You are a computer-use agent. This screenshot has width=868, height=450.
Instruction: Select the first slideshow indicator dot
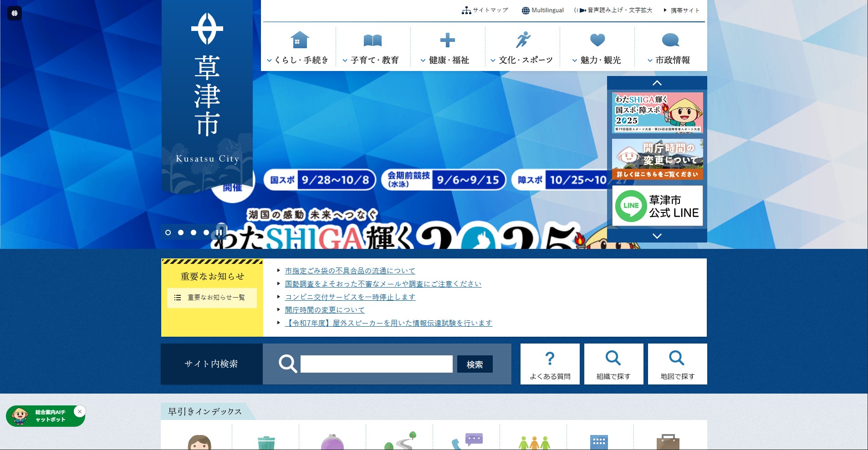pos(168,233)
